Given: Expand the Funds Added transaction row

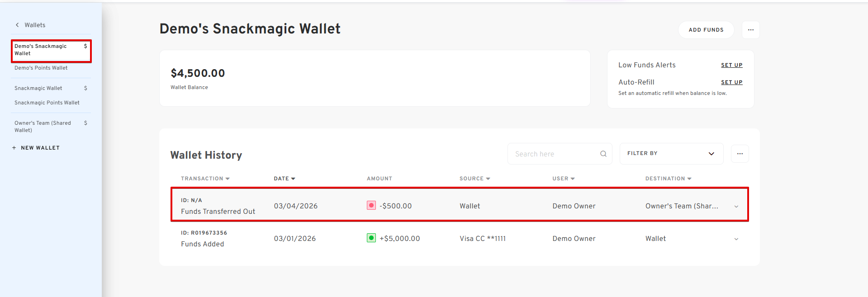Looking at the screenshot, I should [x=736, y=239].
